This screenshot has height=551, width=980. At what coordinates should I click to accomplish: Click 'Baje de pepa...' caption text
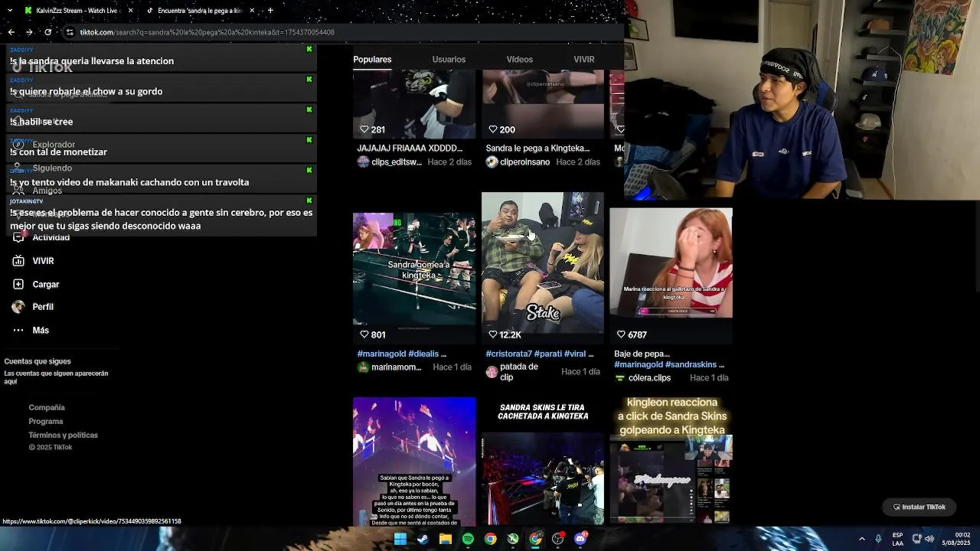(x=642, y=354)
